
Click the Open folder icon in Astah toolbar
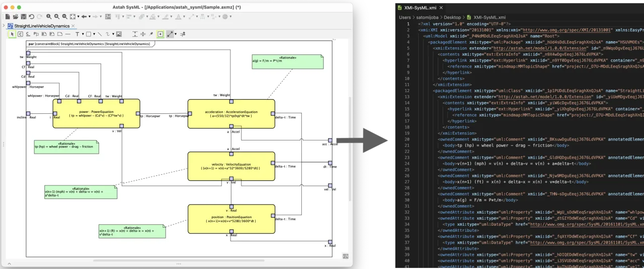click(x=16, y=17)
